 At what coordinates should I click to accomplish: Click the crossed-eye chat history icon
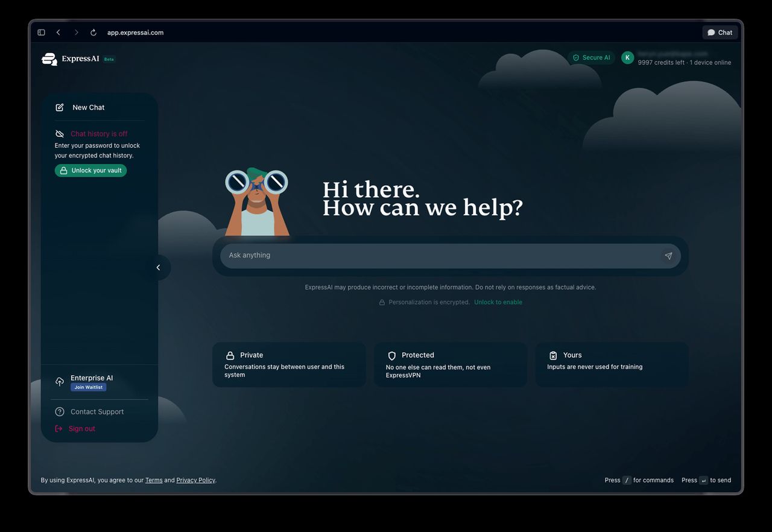click(60, 134)
